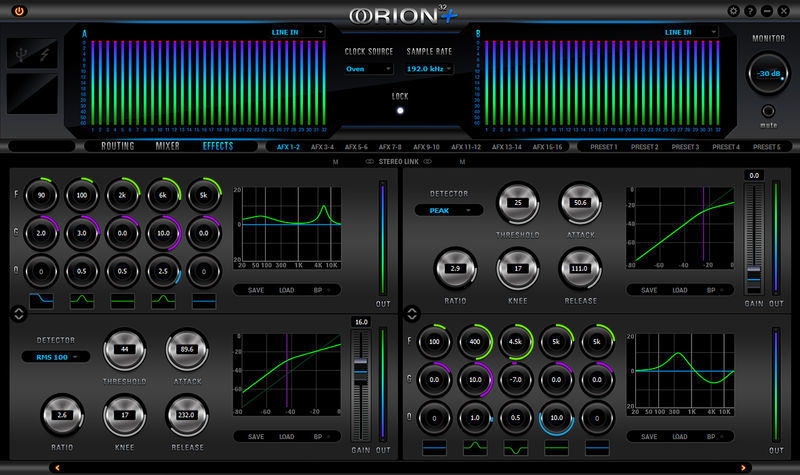Click the up-down swap arrows icon at left
The height and width of the screenshot is (475, 800).
coord(19,314)
